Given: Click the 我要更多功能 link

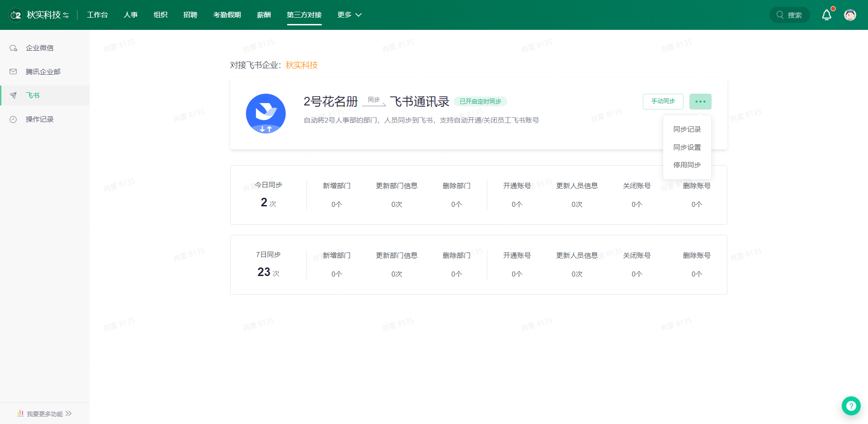Looking at the screenshot, I should point(45,414).
